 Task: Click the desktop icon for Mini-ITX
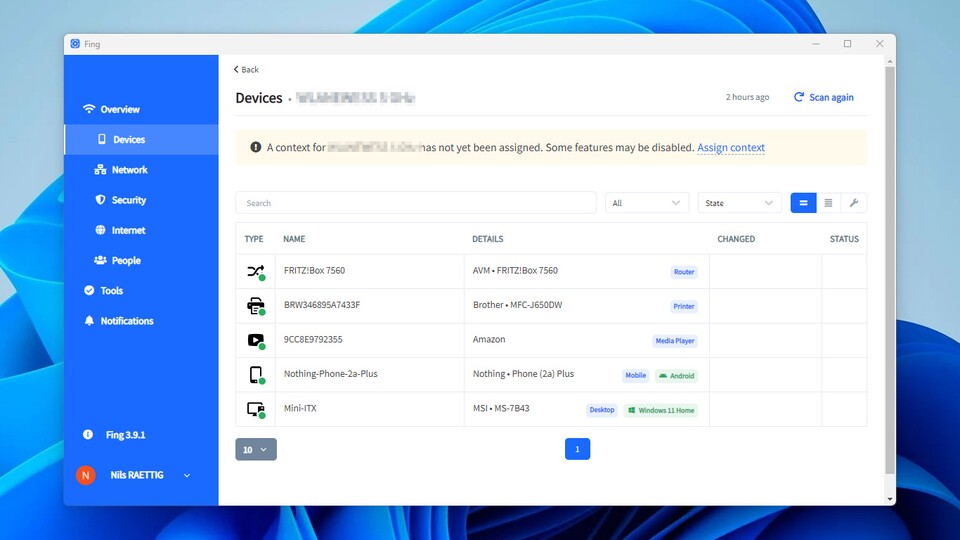(256, 409)
